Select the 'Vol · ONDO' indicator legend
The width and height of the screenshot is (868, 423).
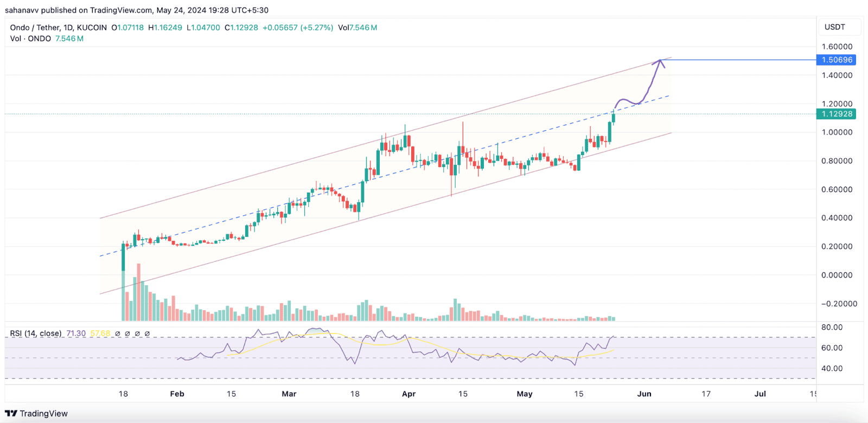click(30, 39)
